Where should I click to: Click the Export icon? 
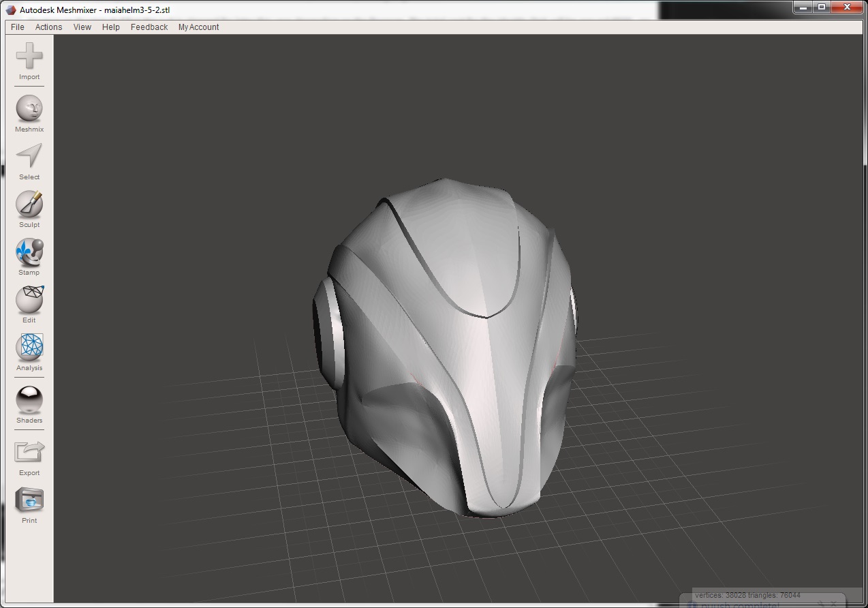(x=29, y=452)
